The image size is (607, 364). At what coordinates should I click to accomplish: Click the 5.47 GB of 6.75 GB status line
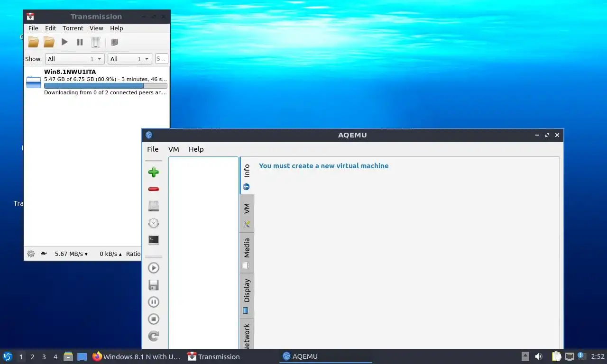105,79
